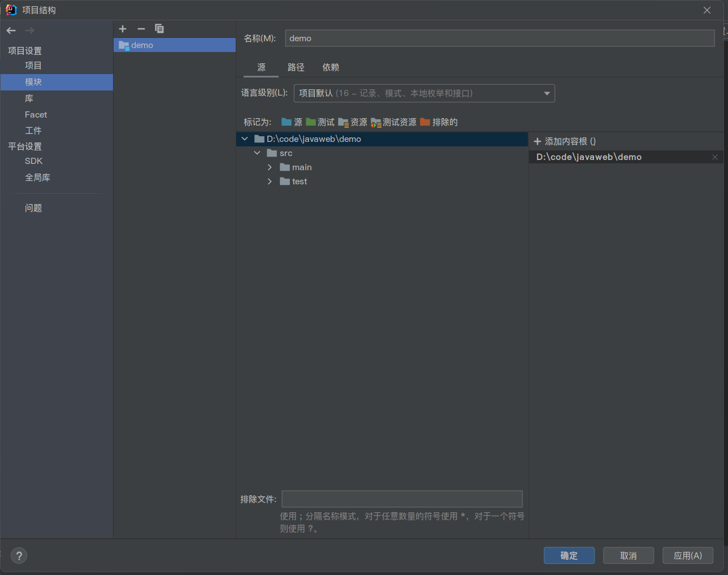This screenshot has height=575, width=728.
Task: Click the 排除文件 input field
Action: (402, 499)
